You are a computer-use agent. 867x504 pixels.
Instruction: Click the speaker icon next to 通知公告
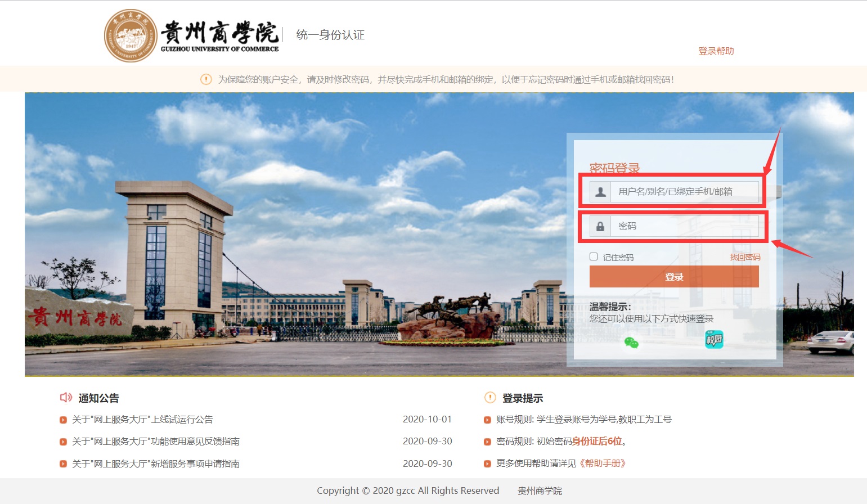click(x=66, y=398)
